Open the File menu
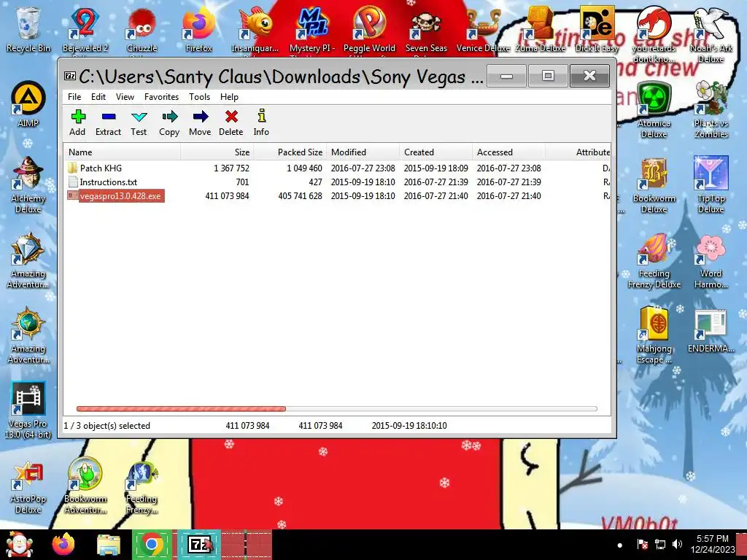This screenshot has height=560, width=747. point(74,97)
